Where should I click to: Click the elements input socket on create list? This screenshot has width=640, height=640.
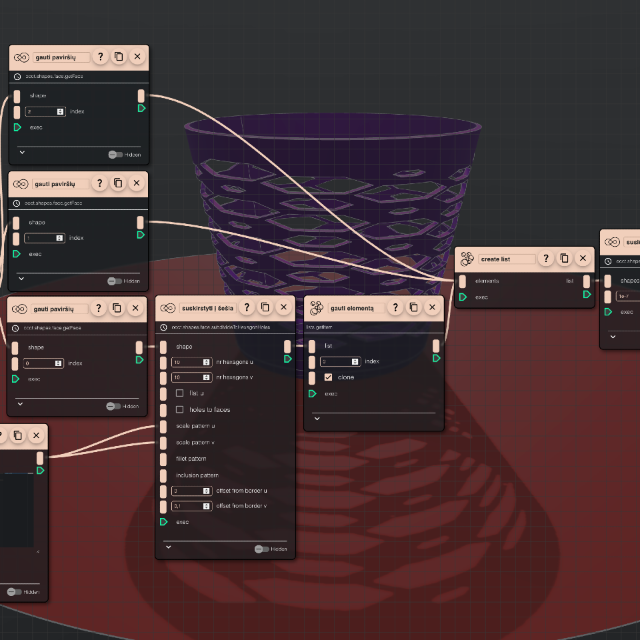462,281
